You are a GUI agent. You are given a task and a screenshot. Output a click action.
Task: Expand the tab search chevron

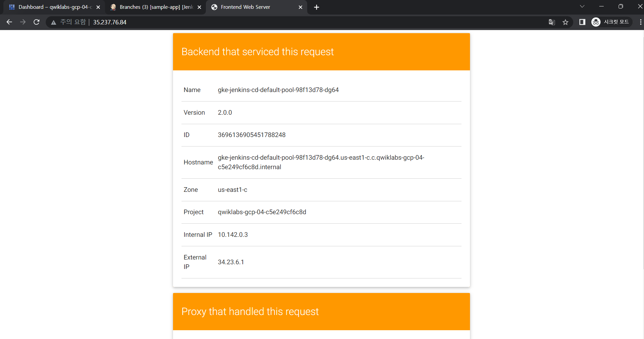[x=582, y=6]
